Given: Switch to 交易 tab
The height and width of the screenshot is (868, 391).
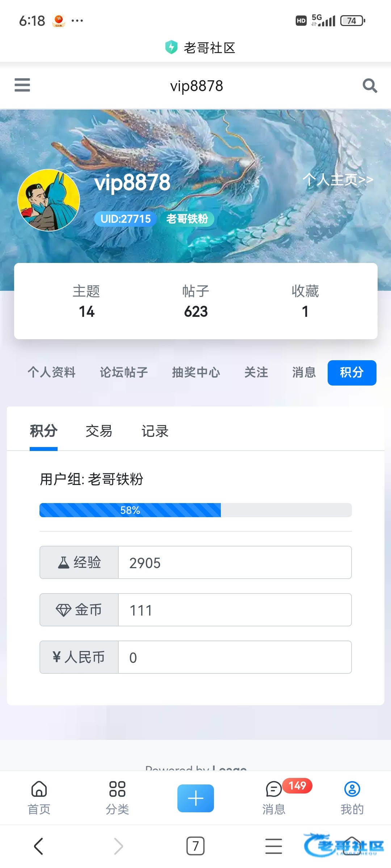Looking at the screenshot, I should (99, 431).
